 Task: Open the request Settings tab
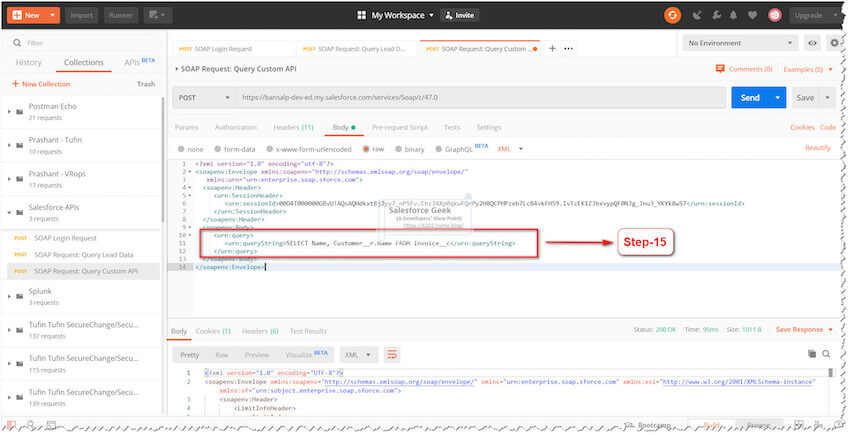tap(488, 127)
